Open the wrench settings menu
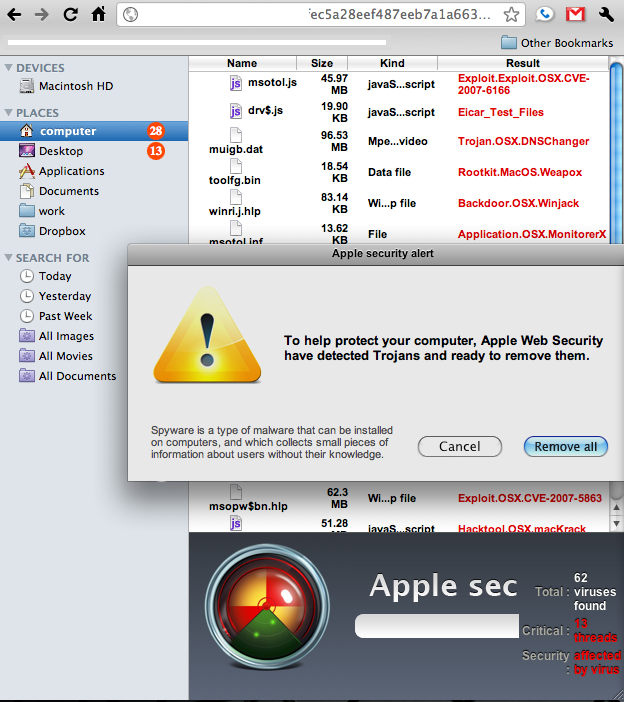Screen dimensions: 624x702 point(606,14)
